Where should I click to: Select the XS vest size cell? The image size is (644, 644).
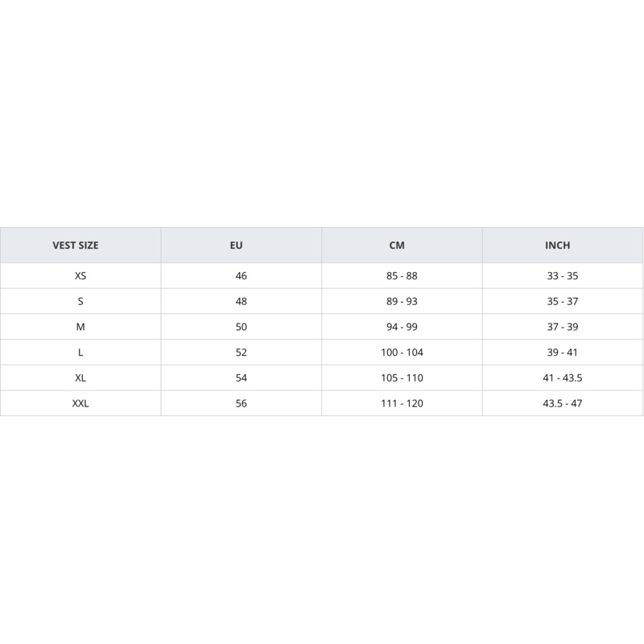[x=80, y=276]
